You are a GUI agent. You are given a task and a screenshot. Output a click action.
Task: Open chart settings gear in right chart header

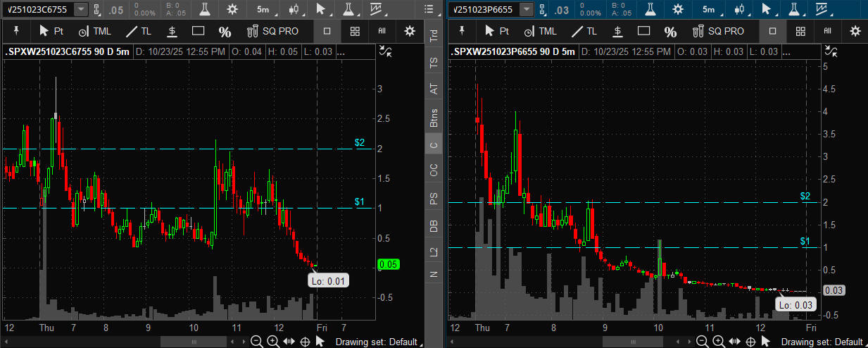pyautogui.click(x=678, y=9)
